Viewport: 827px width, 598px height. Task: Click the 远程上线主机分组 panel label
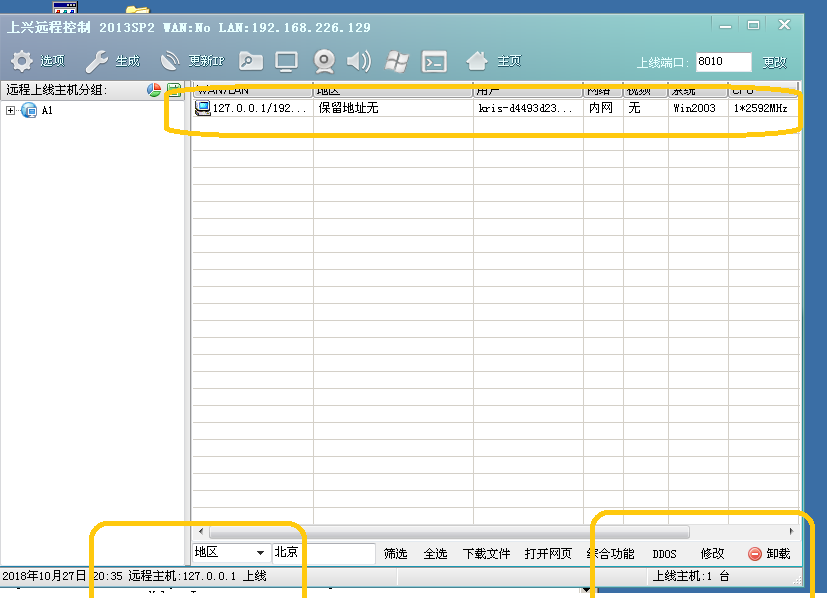[x=56, y=90]
